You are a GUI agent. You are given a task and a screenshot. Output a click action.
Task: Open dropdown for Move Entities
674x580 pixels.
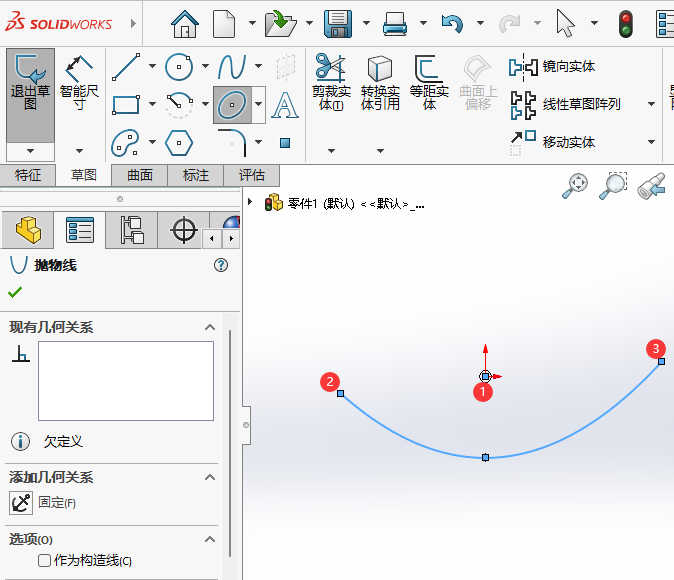652,142
